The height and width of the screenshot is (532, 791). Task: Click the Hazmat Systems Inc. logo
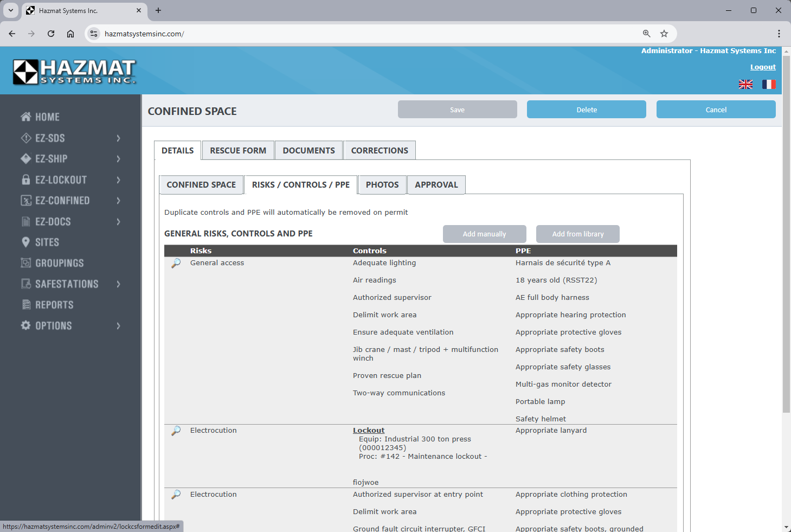(x=74, y=72)
